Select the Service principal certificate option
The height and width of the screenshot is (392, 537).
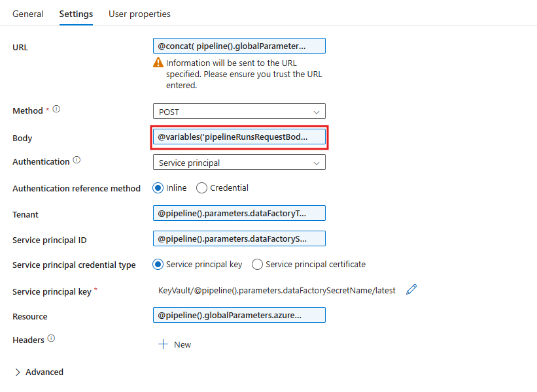(256, 264)
